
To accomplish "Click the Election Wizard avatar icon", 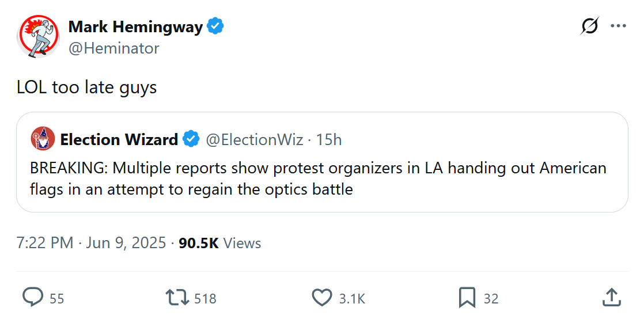I will pos(43,139).
